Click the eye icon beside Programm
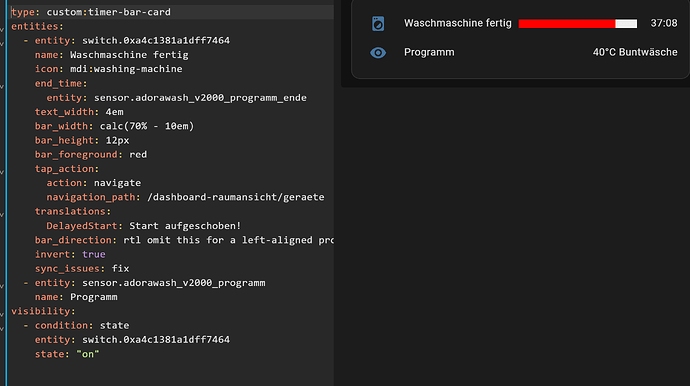This screenshot has width=690, height=386. pyautogui.click(x=378, y=53)
